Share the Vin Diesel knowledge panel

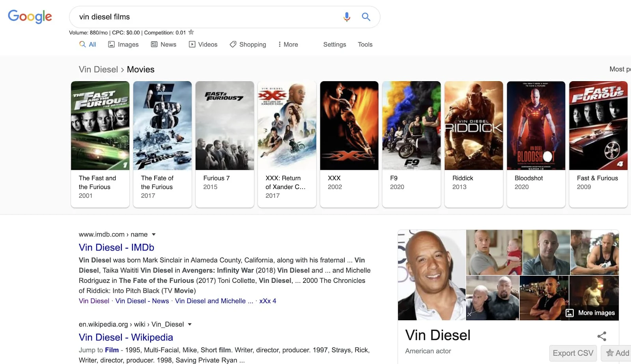602,336
